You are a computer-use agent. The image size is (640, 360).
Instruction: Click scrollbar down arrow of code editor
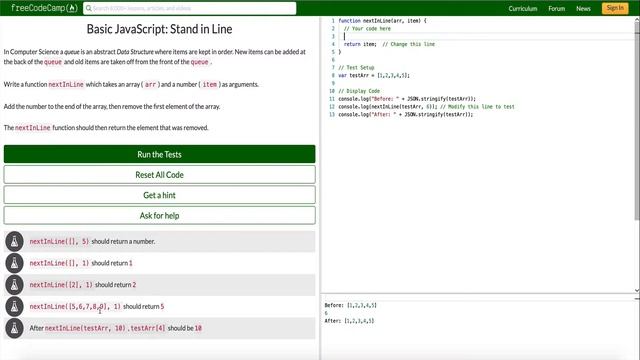637,290
